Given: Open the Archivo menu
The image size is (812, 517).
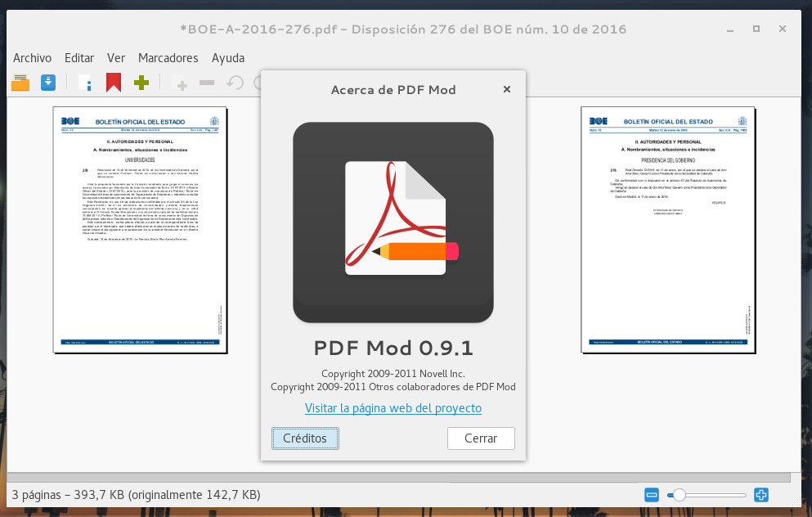Looking at the screenshot, I should 32,58.
